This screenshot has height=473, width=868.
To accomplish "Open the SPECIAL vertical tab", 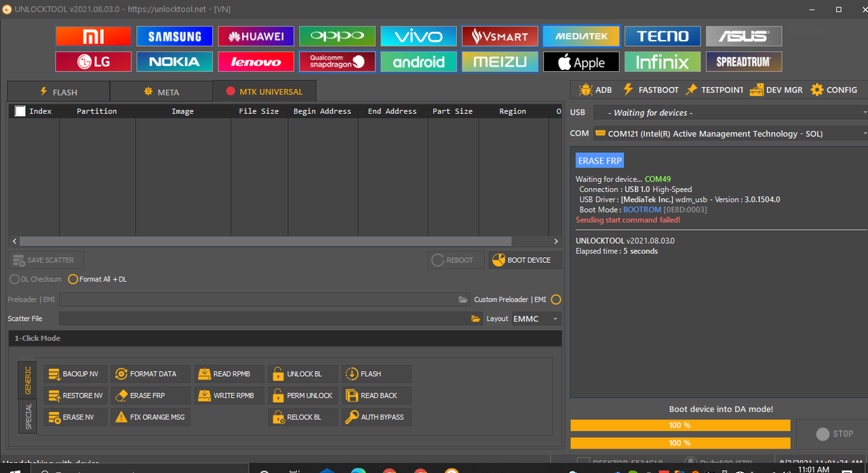I will point(28,416).
